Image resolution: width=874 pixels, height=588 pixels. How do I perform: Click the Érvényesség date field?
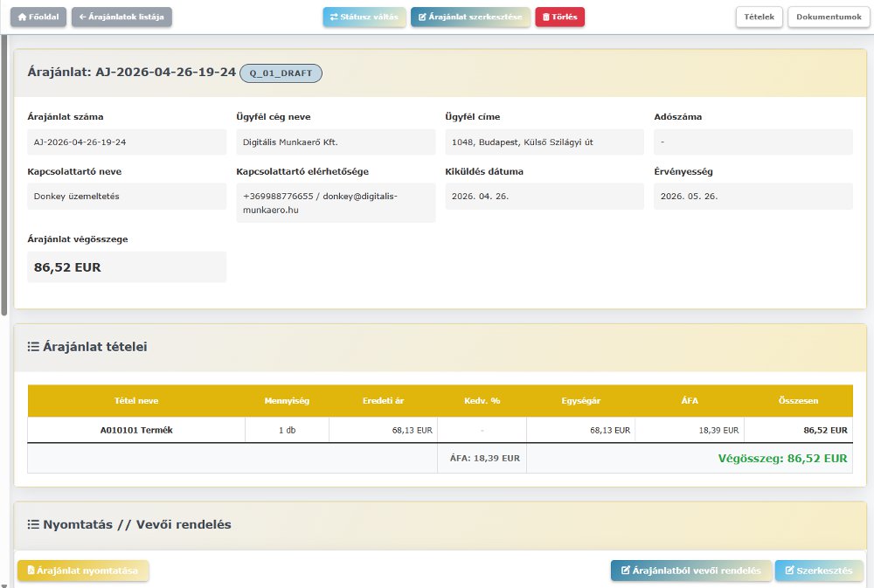[x=753, y=197]
